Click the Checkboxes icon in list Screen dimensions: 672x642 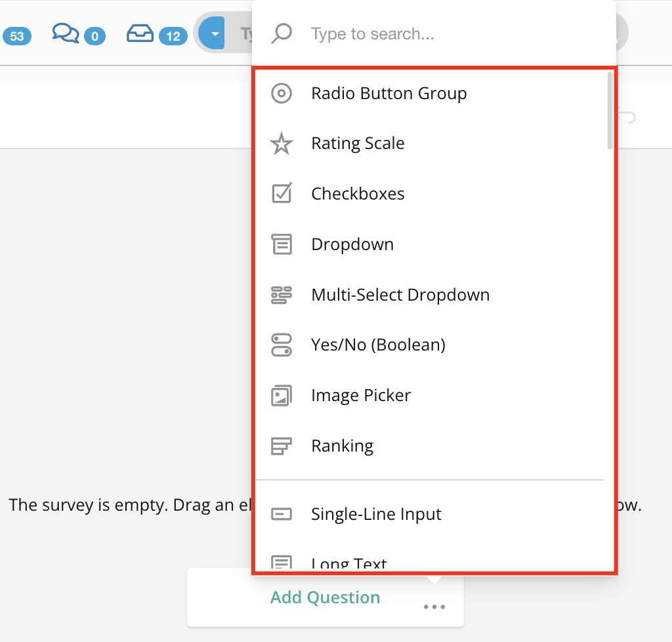click(x=282, y=194)
